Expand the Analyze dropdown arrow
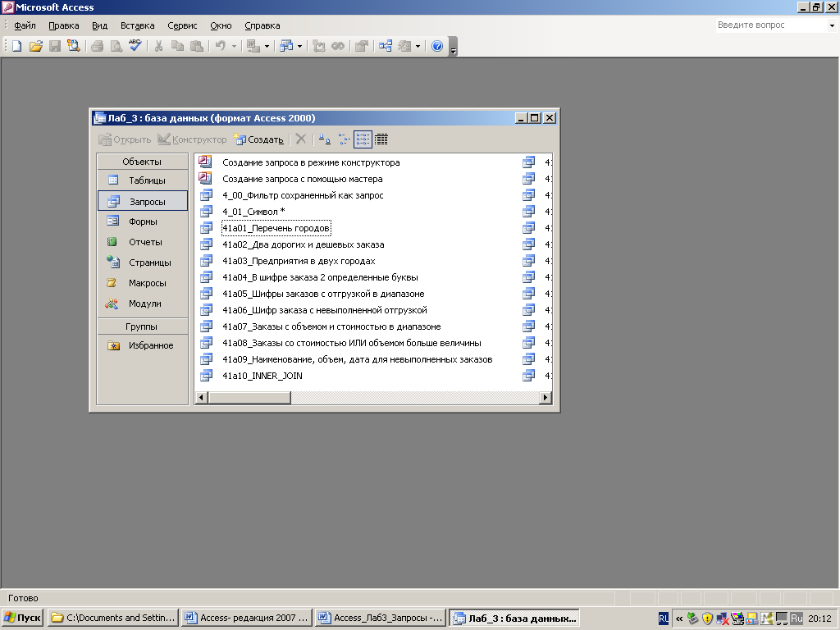 click(x=299, y=46)
